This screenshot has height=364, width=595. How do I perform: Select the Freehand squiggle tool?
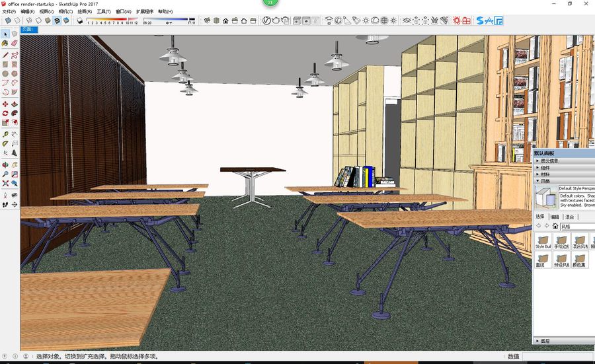[15, 55]
